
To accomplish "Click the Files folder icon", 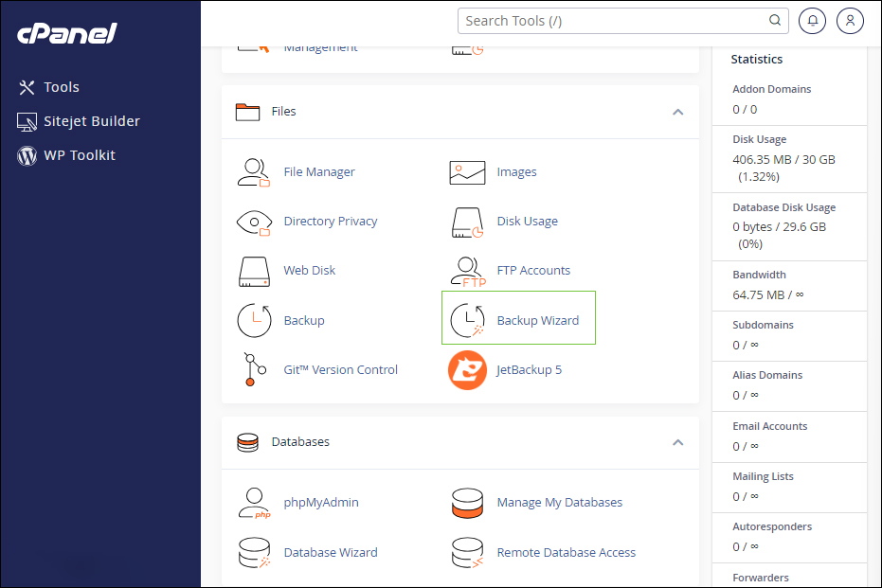I will click(x=247, y=112).
